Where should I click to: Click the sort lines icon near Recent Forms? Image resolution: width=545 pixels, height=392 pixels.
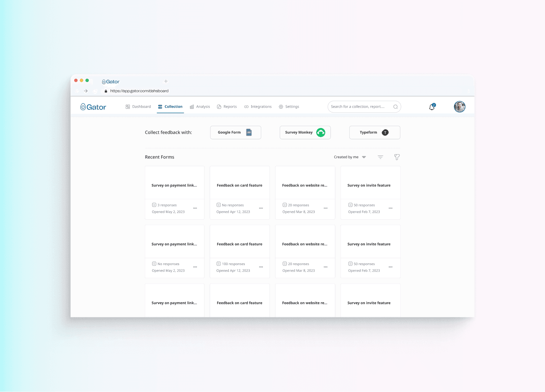[380, 157]
